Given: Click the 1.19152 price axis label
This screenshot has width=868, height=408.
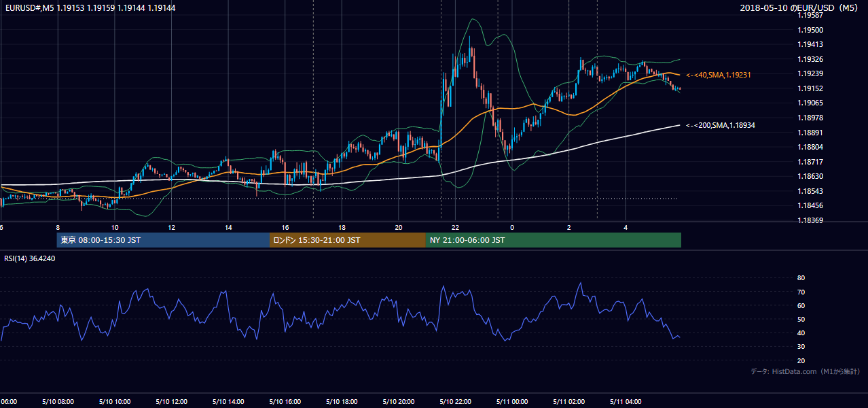Looking at the screenshot, I should coord(811,88).
